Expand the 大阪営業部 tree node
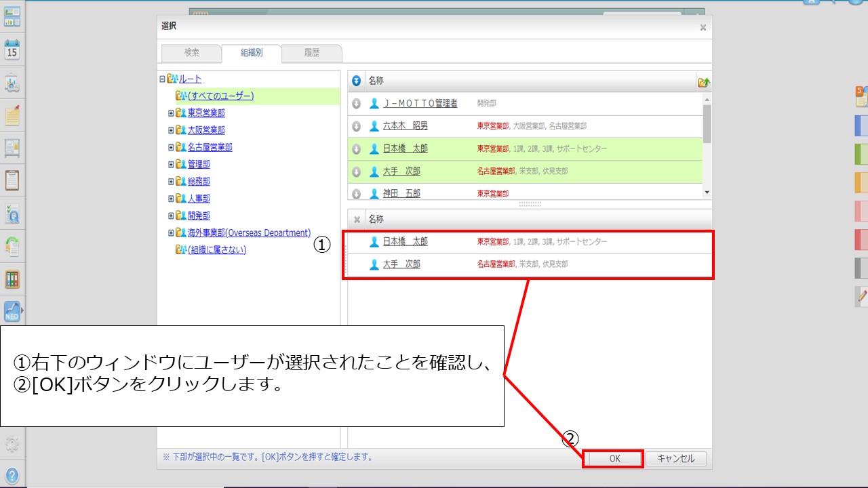 (171, 130)
